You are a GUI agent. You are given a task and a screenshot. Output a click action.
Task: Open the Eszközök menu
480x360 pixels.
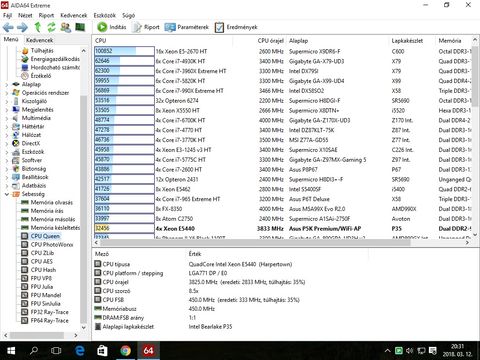tap(104, 15)
